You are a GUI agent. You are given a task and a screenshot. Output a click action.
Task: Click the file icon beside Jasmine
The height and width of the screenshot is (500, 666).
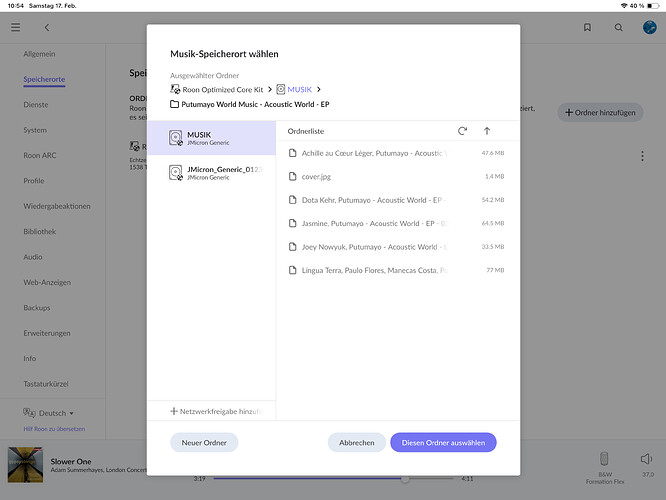click(x=292, y=223)
